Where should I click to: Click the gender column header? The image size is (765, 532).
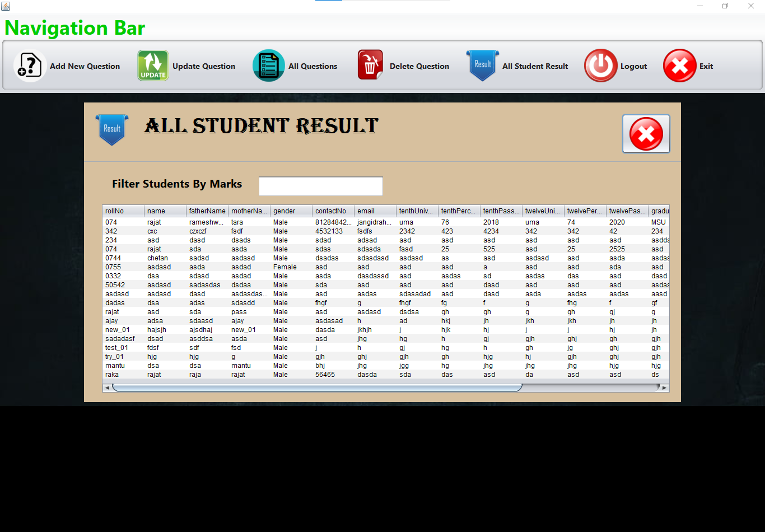tap(291, 211)
